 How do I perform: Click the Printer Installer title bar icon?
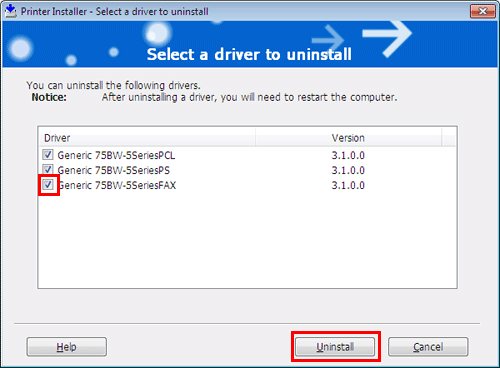point(11,11)
